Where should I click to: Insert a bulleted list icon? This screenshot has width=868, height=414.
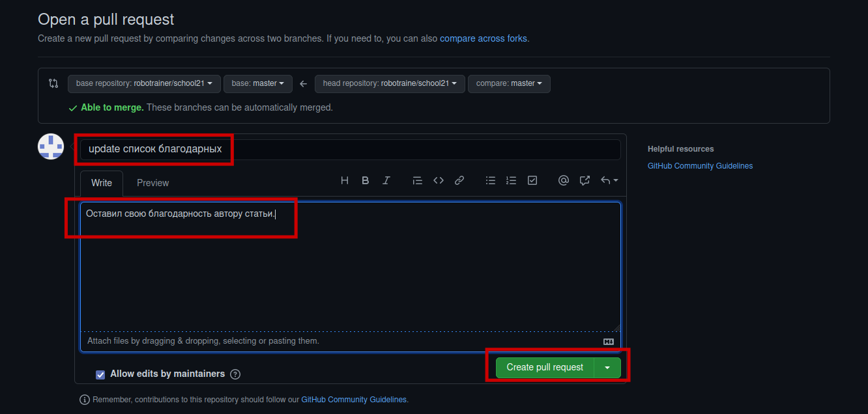tap(491, 180)
